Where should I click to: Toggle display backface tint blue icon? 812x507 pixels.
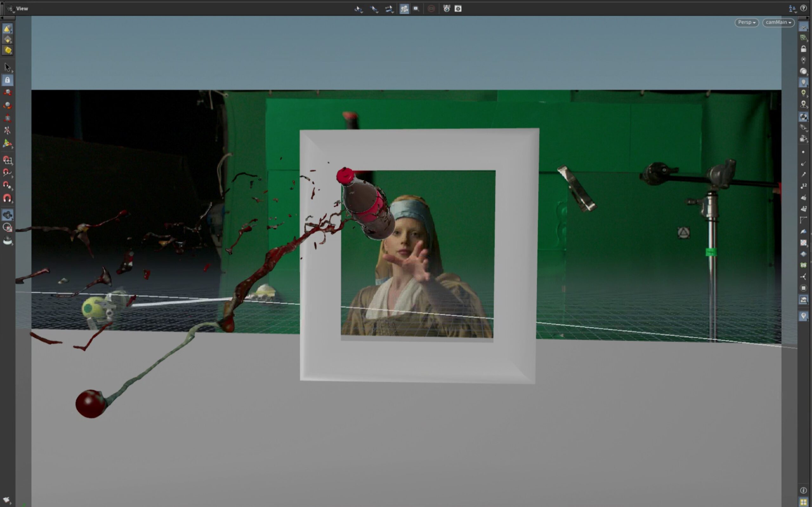[x=803, y=231]
